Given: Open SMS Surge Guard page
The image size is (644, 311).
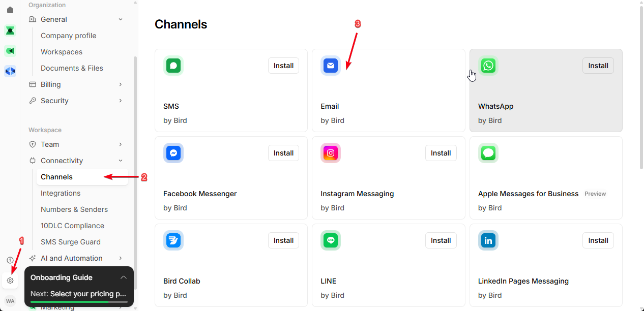Looking at the screenshot, I should point(71,242).
